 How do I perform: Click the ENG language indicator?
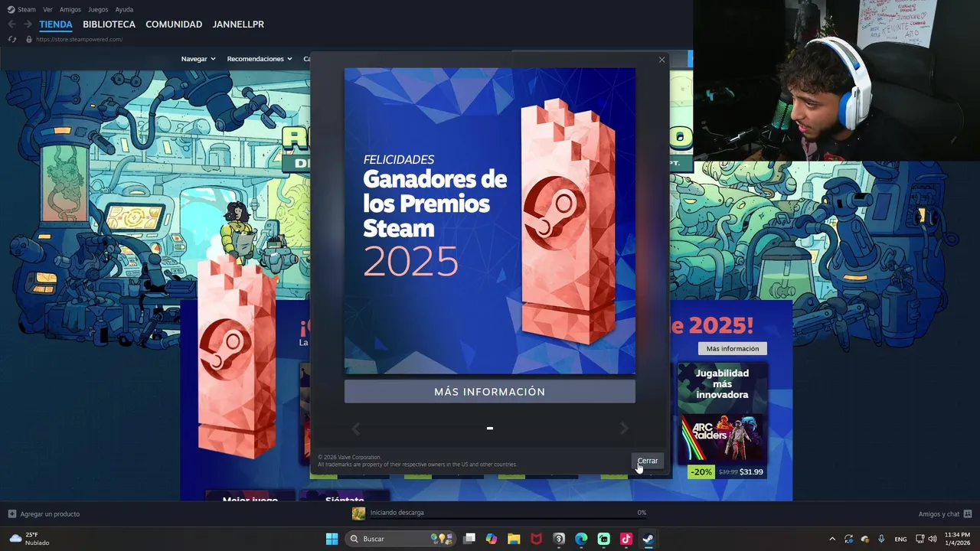tap(901, 539)
